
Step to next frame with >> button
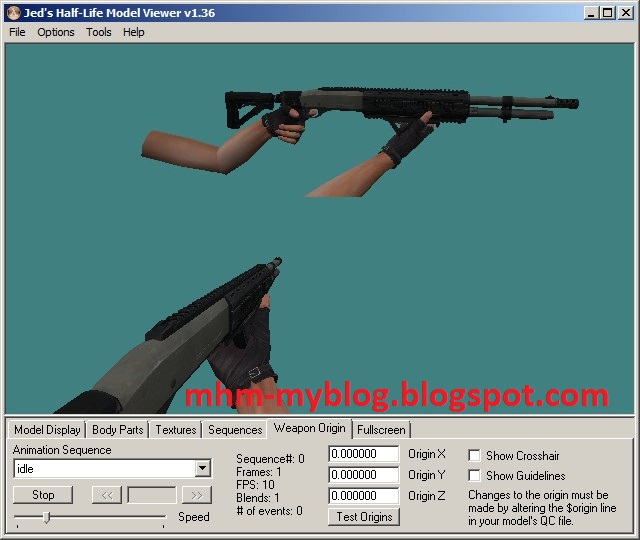click(196, 495)
